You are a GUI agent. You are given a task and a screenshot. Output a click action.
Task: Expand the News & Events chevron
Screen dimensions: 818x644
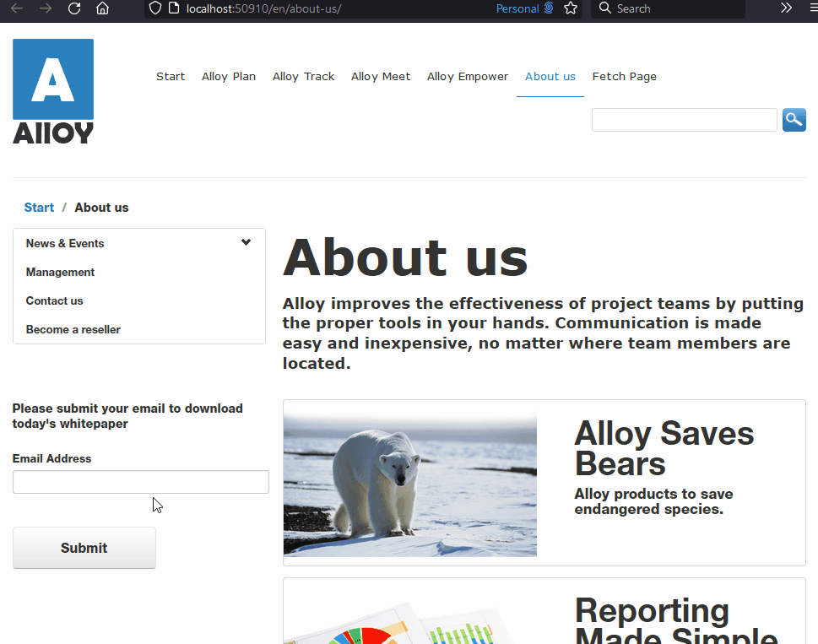point(246,242)
